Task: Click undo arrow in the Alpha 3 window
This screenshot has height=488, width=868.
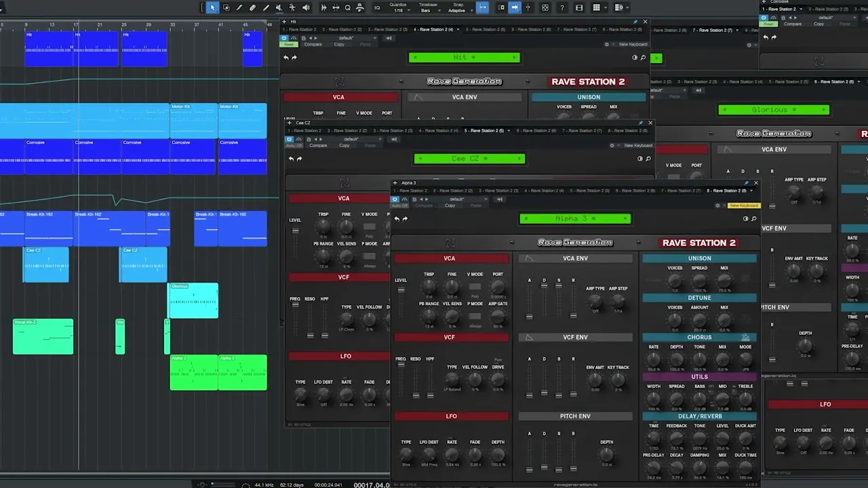Action: point(397,219)
